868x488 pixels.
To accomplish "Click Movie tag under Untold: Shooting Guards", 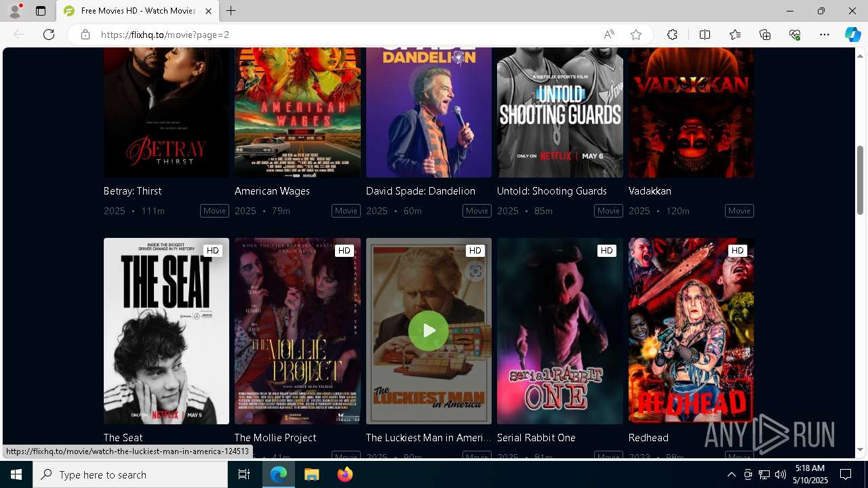I will (x=608, y=211).
